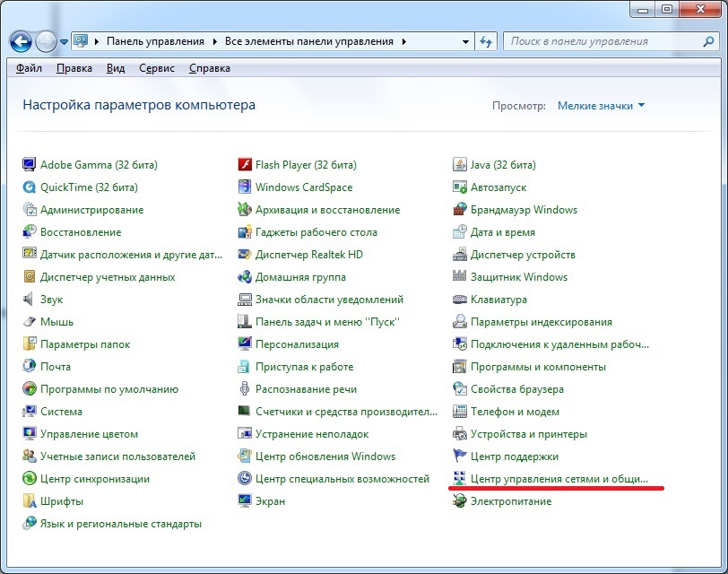Open the Мелкие значки view dropdown

pyautogui.click(x=601, y=106)
